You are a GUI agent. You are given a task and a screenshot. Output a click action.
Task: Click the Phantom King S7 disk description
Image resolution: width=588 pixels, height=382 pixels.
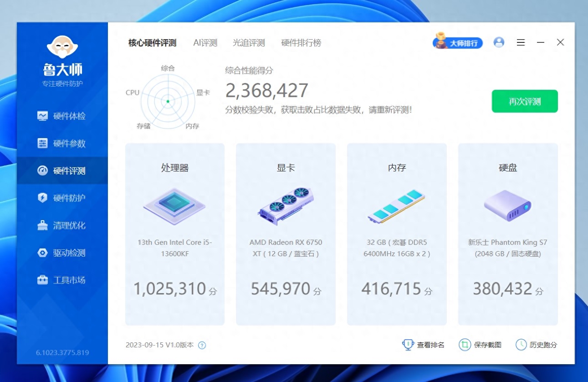point(508,248)
